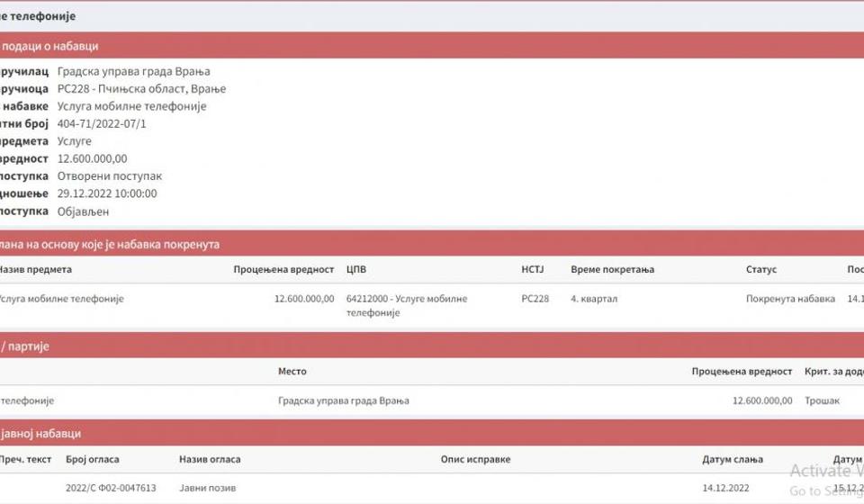This screenshot has height=504, width=864.
Task: Click the 'Процењена вредност' column header in plan table
Action: coord(283,269)
